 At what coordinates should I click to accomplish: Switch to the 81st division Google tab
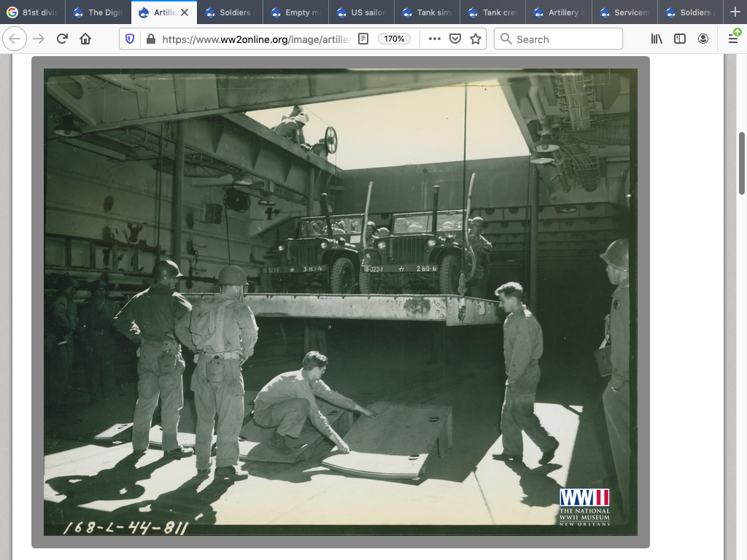click(33, 12)
